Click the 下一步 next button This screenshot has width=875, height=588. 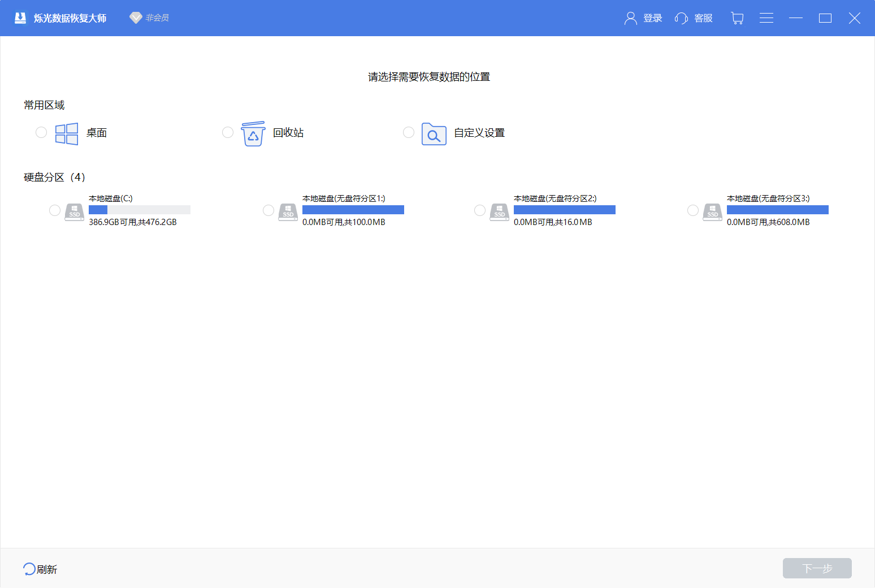[x=816, y=568]
